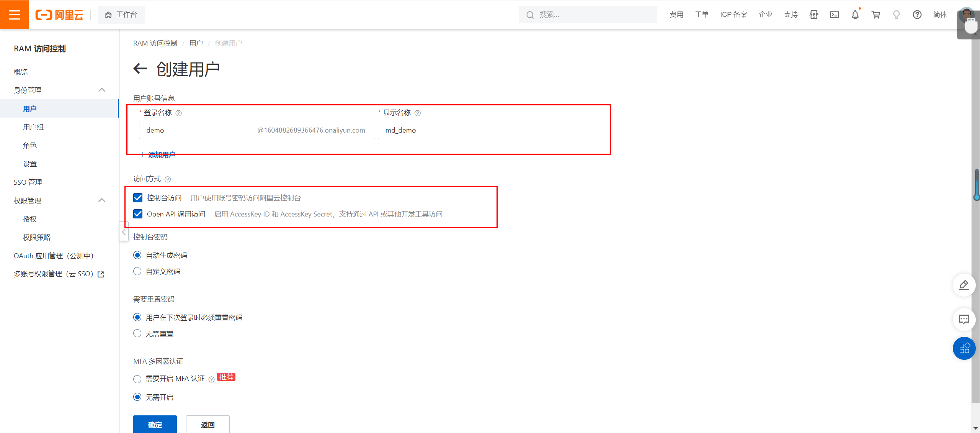Collapse the left sidebar panel handle

coord(124,232)
